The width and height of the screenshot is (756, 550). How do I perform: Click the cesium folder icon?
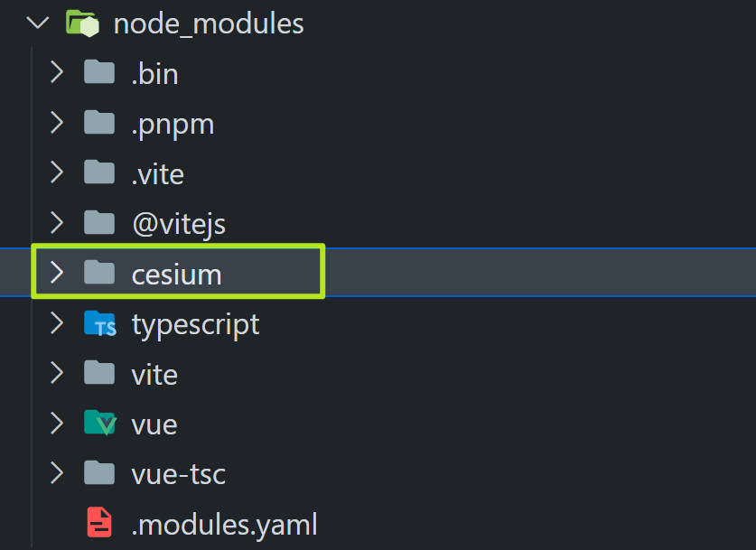(x=99, y=273)
